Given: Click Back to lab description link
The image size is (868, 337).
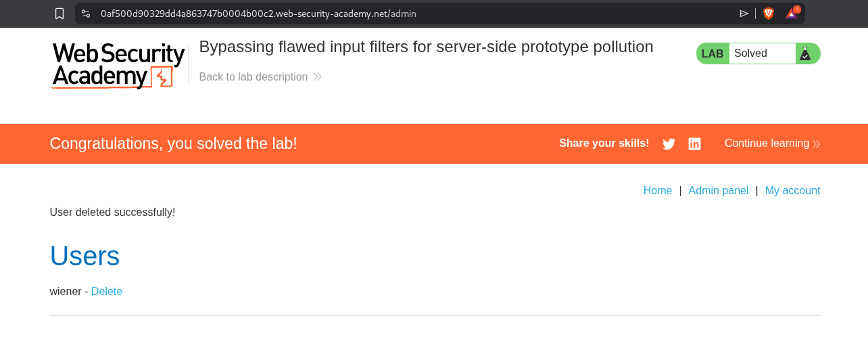Looking at the screenshot, I should click(254, 77).
